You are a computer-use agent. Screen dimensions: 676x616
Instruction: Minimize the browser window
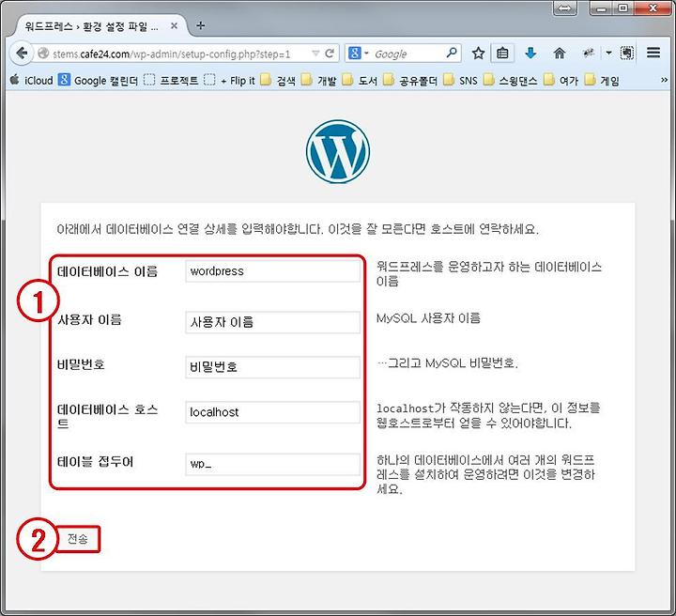[x=602, y=8]
